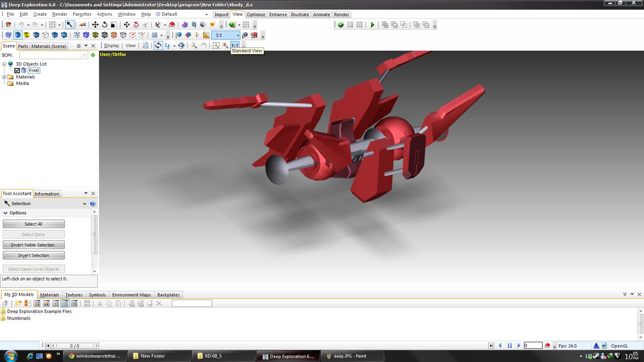Select the arrow Selection tool

(69, 25)
